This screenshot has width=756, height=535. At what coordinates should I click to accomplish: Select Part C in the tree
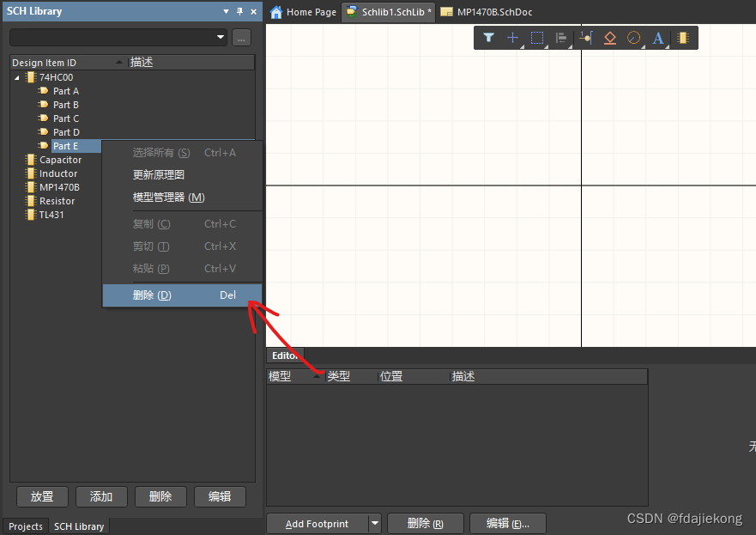[x=66, y=119]
